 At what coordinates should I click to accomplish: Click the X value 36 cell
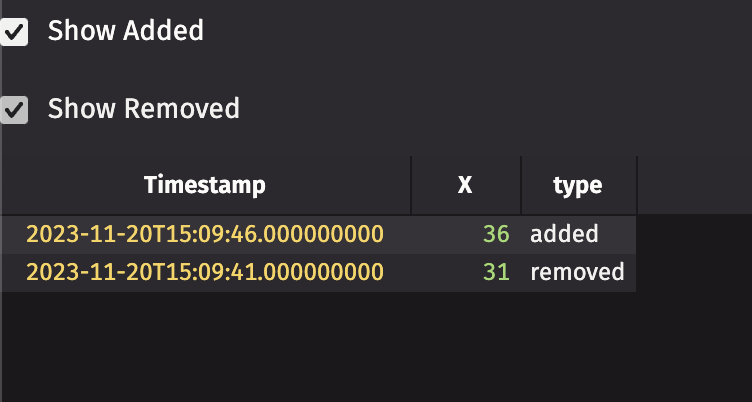pyautogui.click(x=496, y=235)
